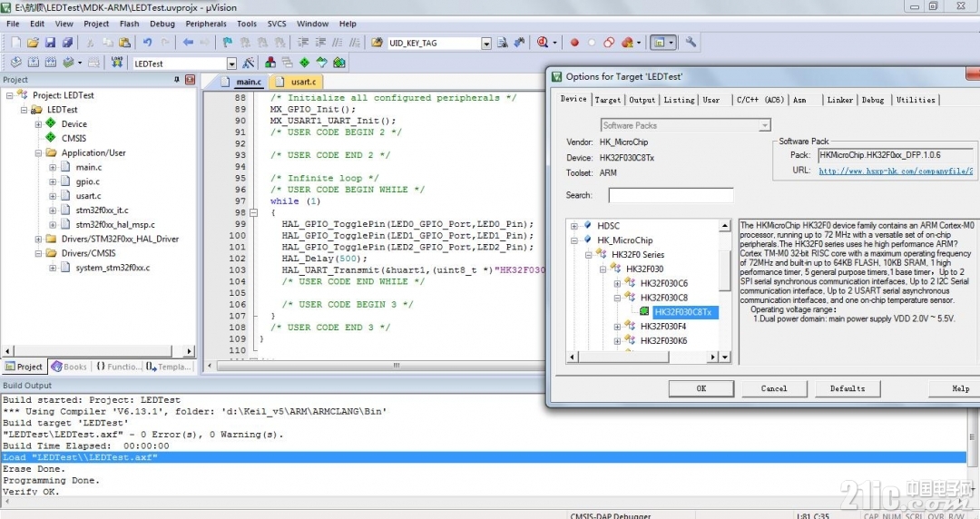Image resolution: width=980 pixels, height=519 pixels.
Task: Create a new file from toolbar
Action: (x=16, y=43)
